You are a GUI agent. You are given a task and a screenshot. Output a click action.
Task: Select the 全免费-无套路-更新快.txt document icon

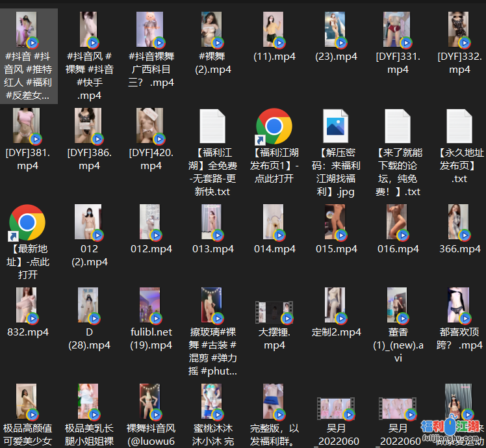click(x=212, y=126)
